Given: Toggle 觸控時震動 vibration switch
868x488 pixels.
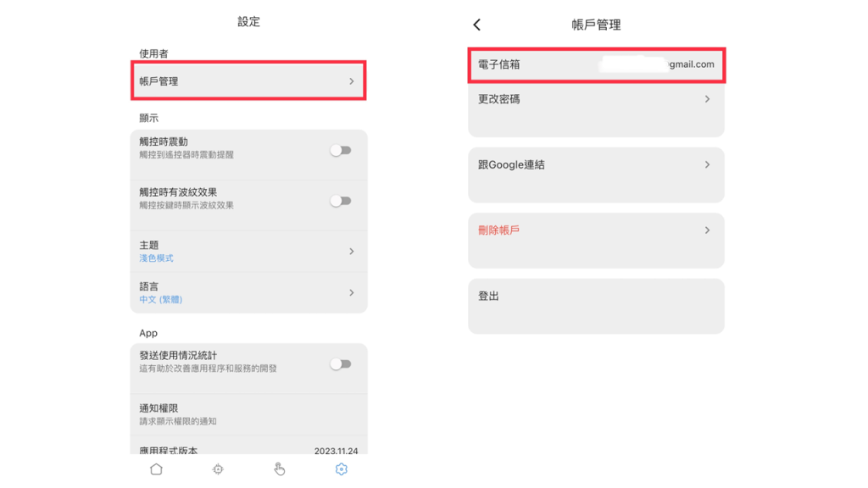Looking at the screenshot, I should click(x=341, y=150).
